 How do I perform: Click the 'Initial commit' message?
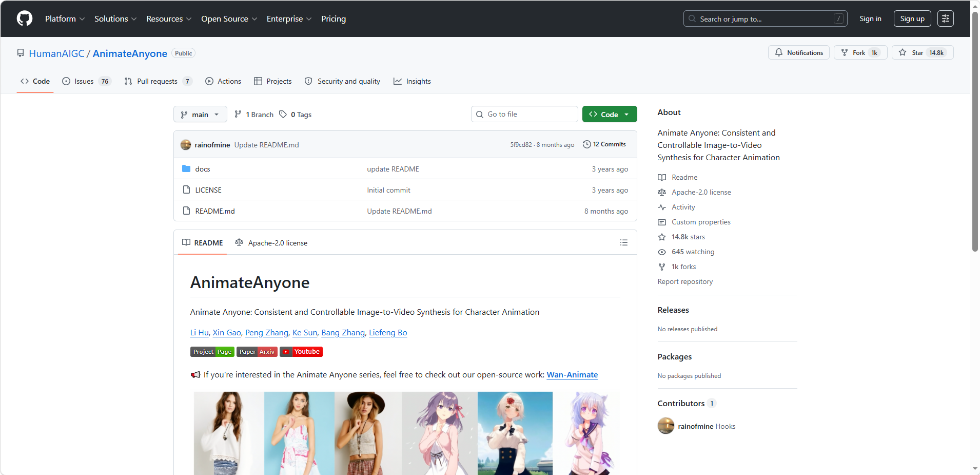tap(388, 190)
